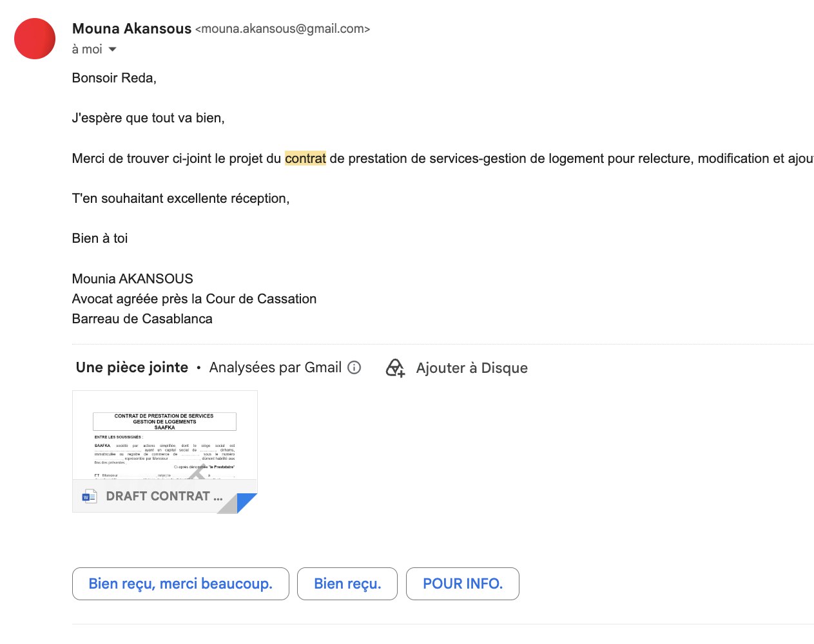Click the 'Bonsoir Reda,' greeting line
The image size is (814, 644).
coord(114,78)
